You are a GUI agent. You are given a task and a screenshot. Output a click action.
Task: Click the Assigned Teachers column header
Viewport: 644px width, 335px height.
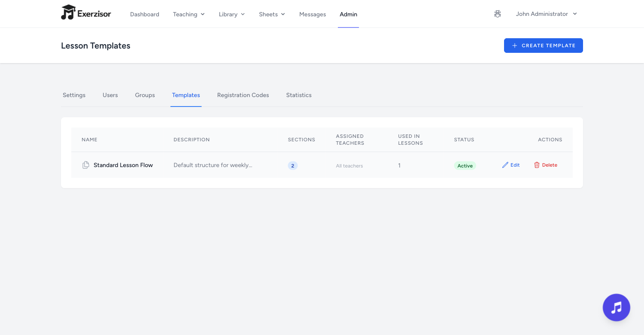pyautogui.click(x=350, y=140)
